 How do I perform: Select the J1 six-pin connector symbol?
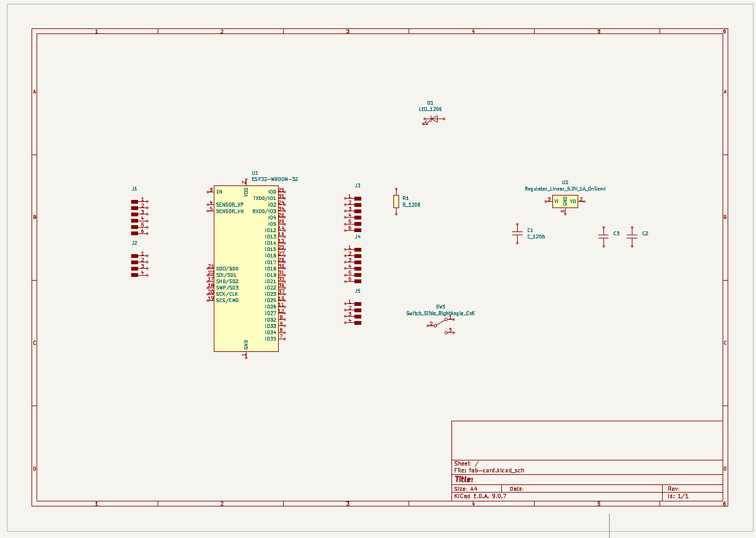[x=139, y=217]
